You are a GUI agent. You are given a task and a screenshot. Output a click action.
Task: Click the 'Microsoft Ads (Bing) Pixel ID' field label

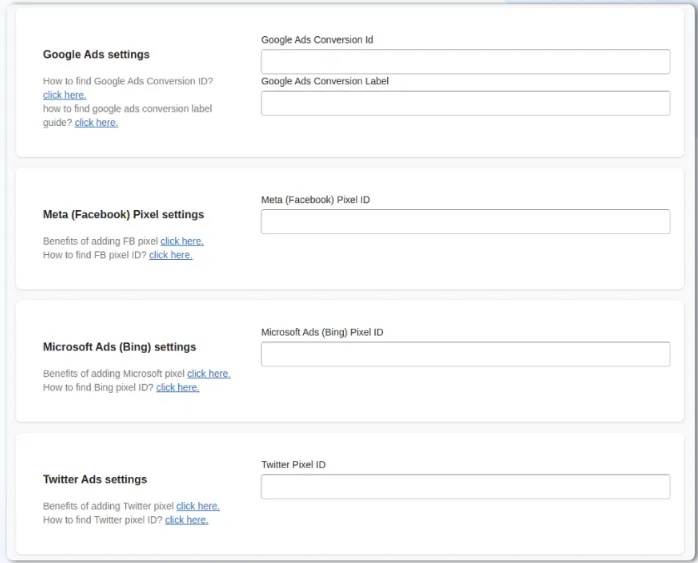coord(322,332)
